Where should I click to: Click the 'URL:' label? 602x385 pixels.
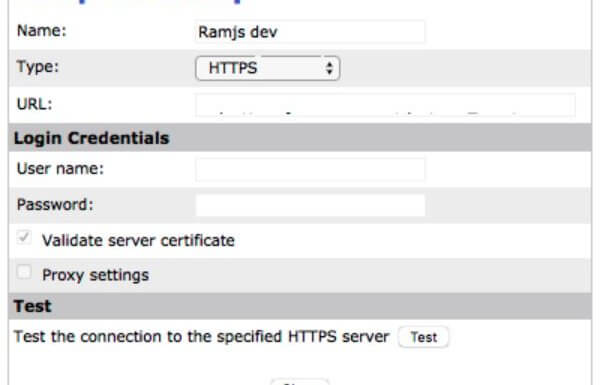[x=35, y=104]
